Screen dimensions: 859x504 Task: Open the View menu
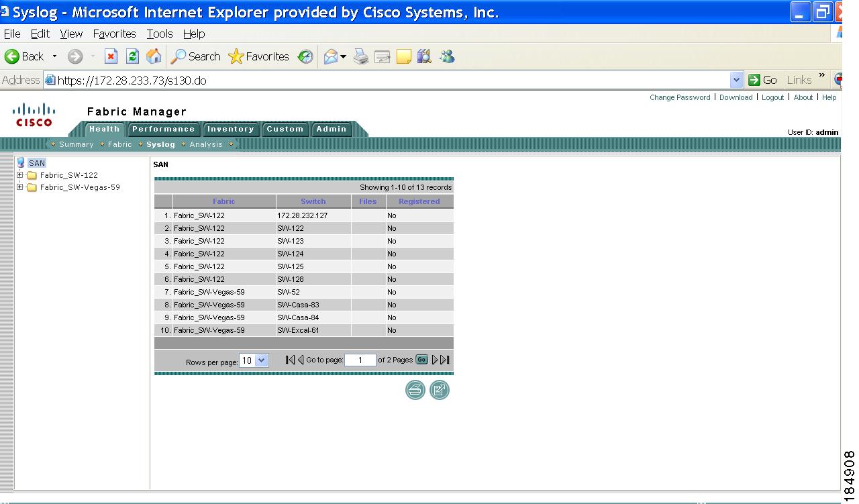click(71, 34)
